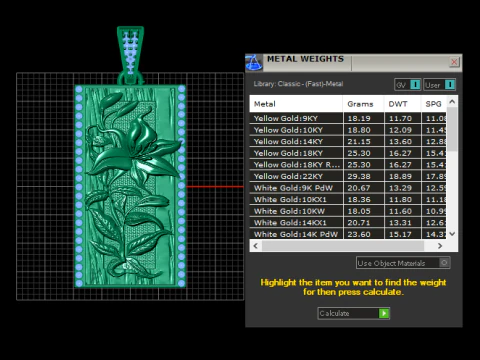
Task: Select the Yellow Gold:14KY row
Action: [348, 141]
